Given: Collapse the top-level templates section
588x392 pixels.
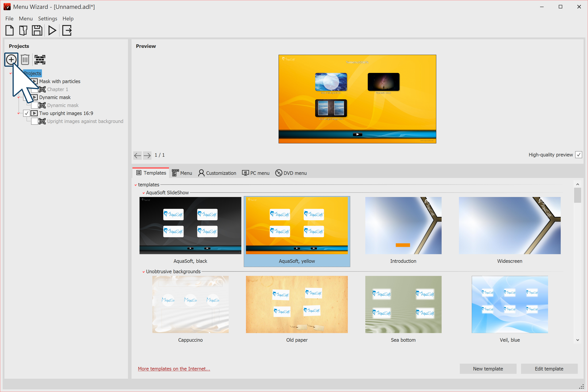Looking at the screenshot, I should coord(136,185).
